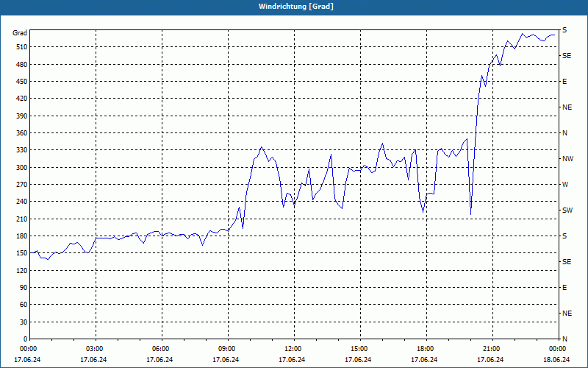
Task: Click the 210 axis value
Action: pyautogui.click(x=21, y=219)
